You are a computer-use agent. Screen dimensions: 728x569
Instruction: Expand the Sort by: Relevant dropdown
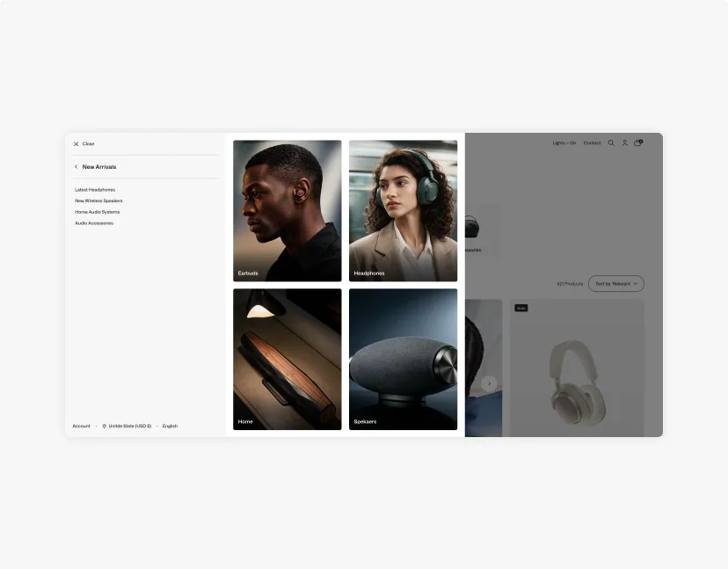616,284
